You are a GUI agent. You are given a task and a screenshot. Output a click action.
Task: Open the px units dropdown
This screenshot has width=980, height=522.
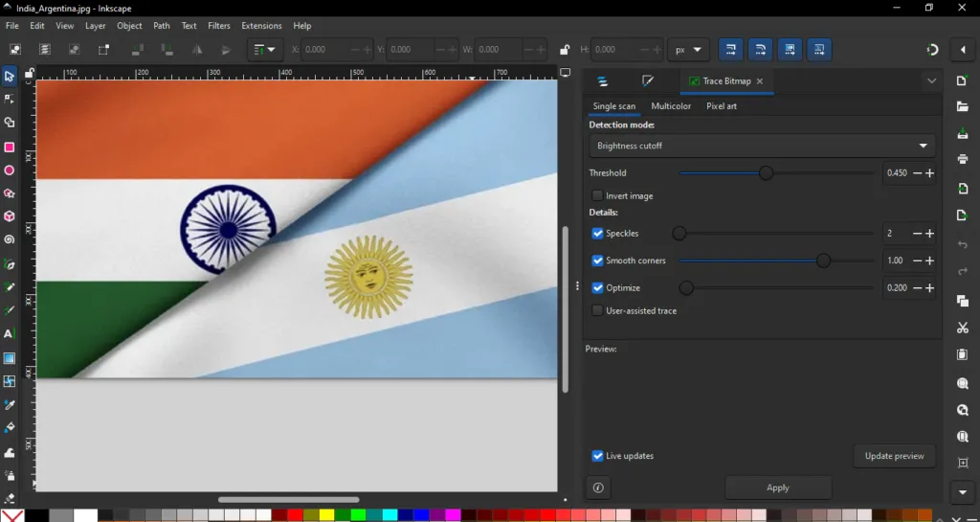click(688, 50)
